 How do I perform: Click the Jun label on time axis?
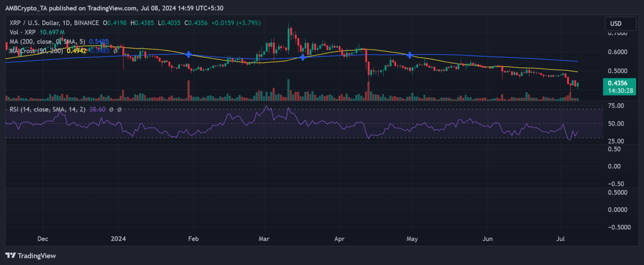488,239
